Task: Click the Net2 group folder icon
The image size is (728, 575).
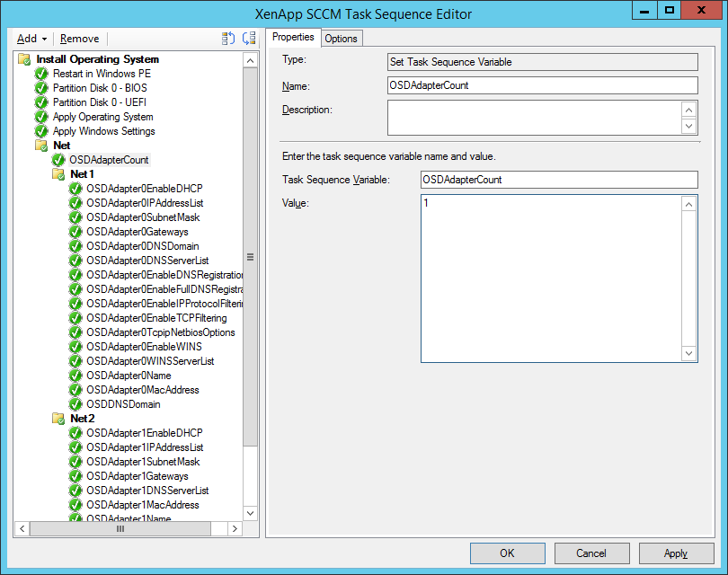Action: point(58,419)
